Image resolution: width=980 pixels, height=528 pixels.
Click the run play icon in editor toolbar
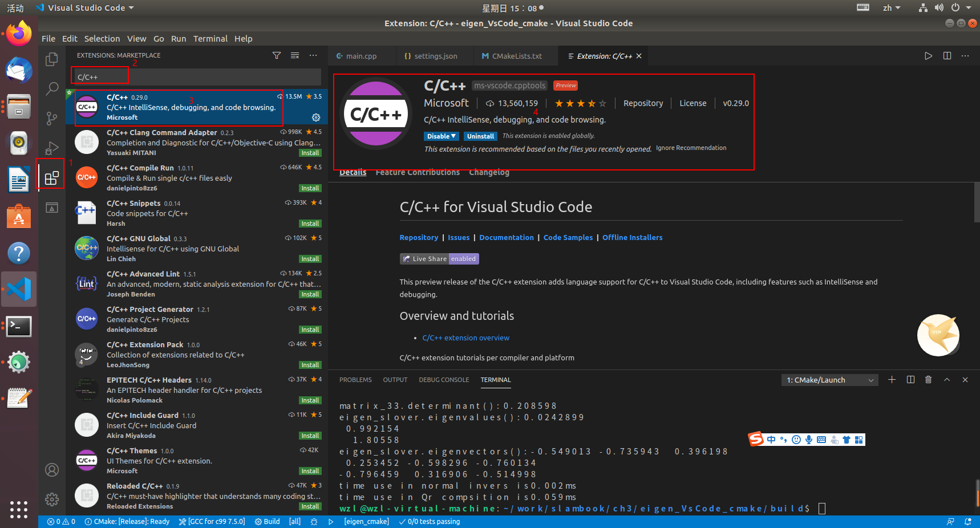929,56
